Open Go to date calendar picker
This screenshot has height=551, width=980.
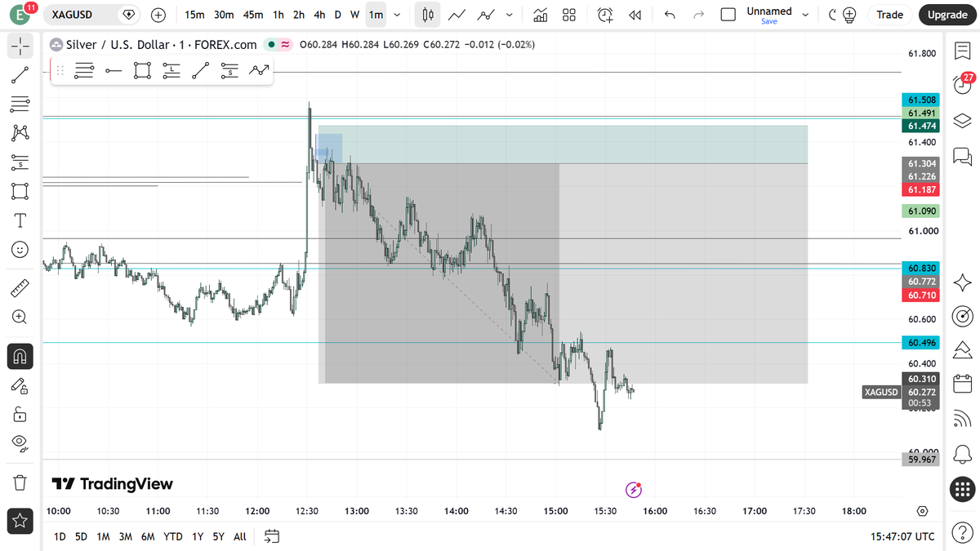(272, 536)
